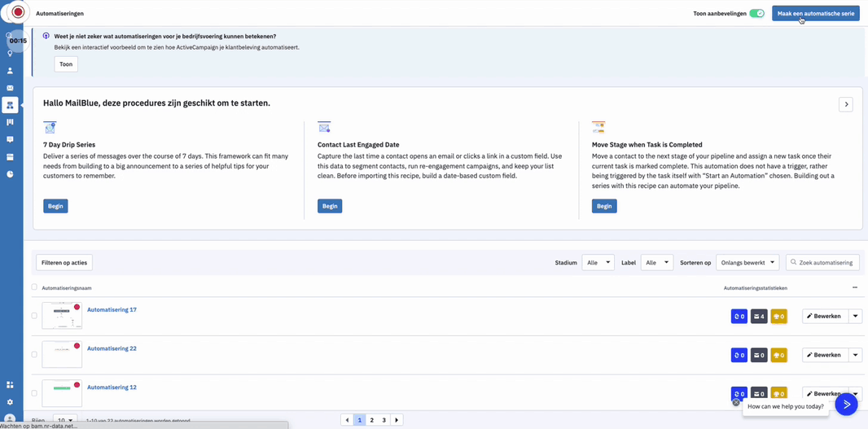Click the red recording indicator at top left
The image size is (868, 429).
click(19, 11)
